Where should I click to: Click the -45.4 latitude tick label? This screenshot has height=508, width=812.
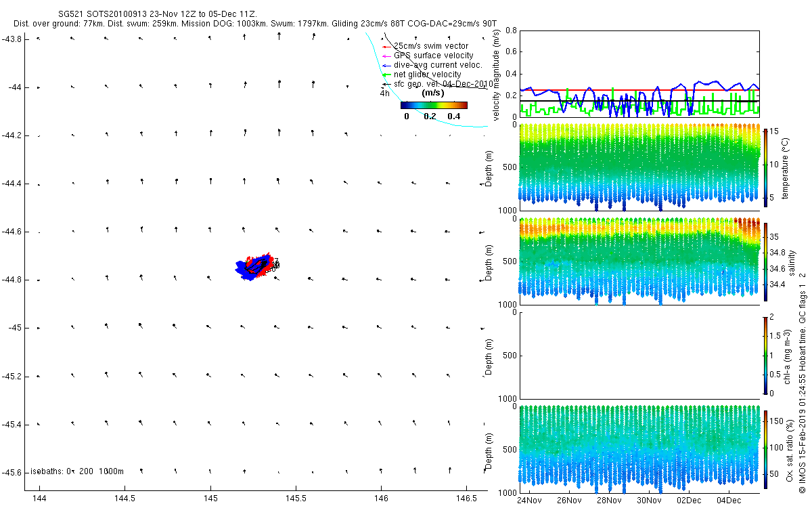pos(14,424)
